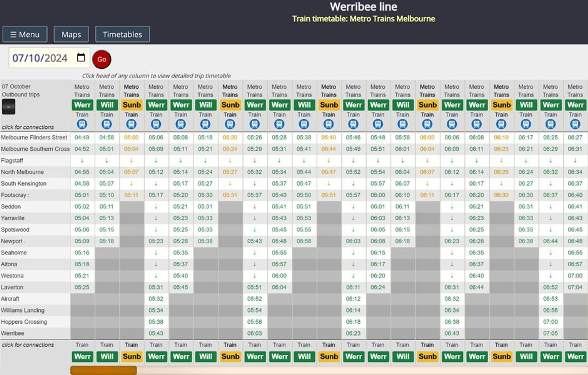Click train icon for the 05:06 departure column
Viewport: 588px width, 375px height.
point(156,124)
